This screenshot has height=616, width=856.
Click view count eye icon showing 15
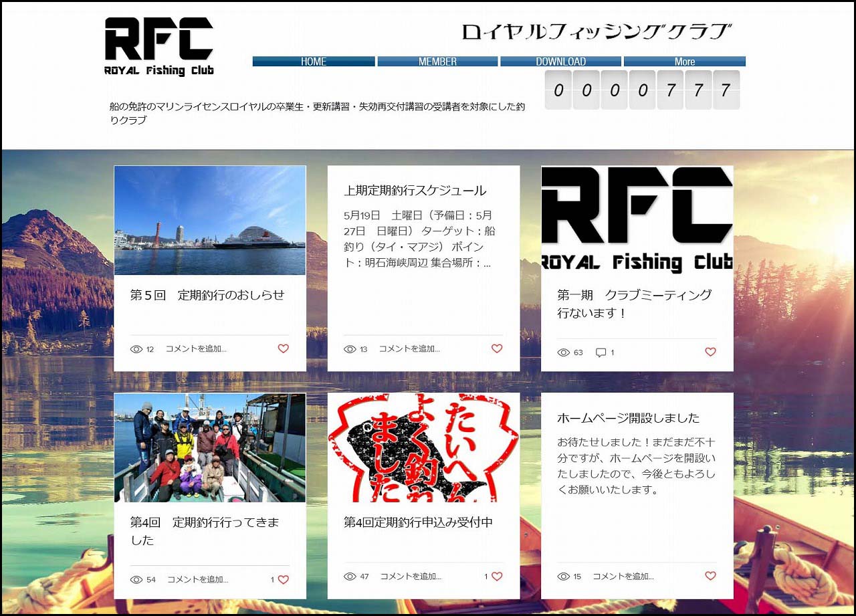(x=564, y=577)
